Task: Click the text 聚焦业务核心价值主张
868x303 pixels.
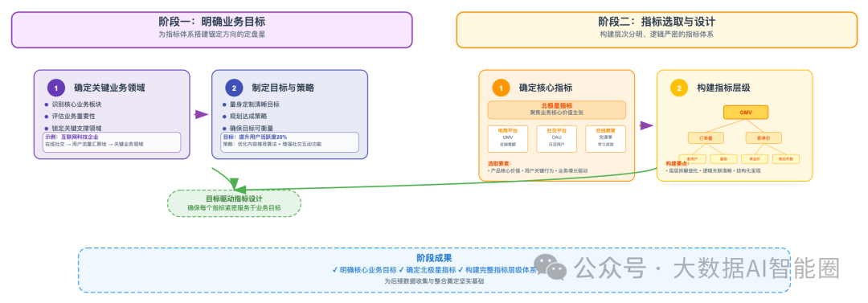Action: 556,113
